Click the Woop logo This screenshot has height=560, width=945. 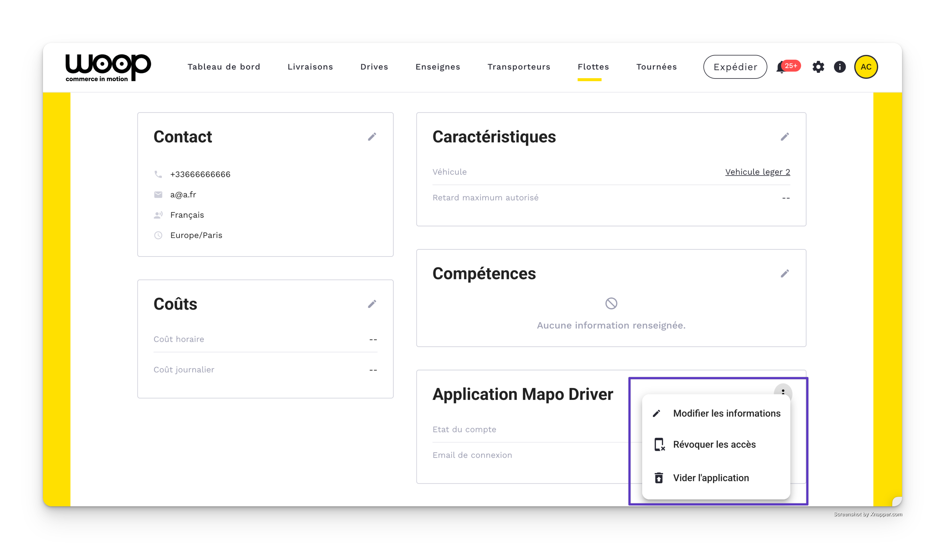[108, 67]
